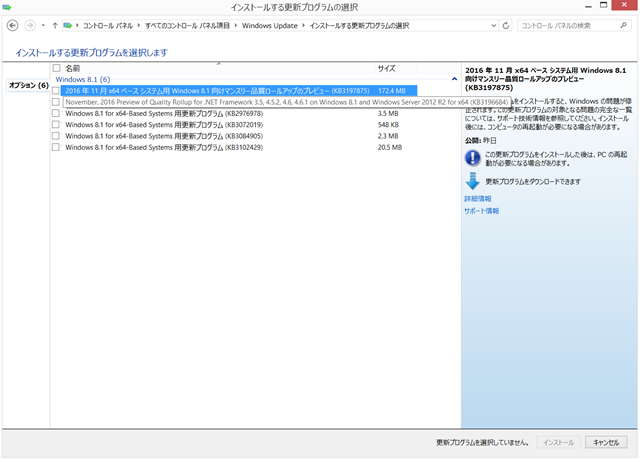Click the 172.4 MB size value

pos(391,91)
